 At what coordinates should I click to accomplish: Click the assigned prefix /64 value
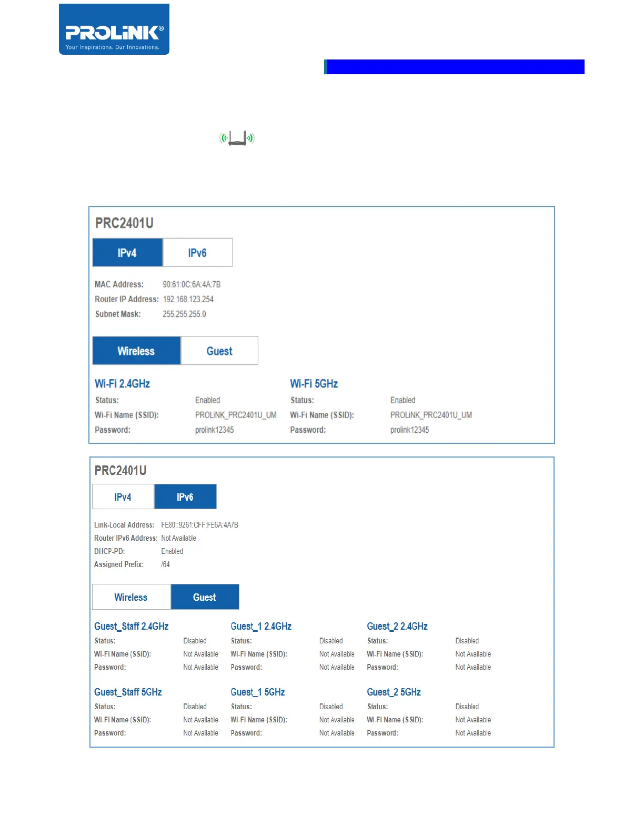point(166,564)
